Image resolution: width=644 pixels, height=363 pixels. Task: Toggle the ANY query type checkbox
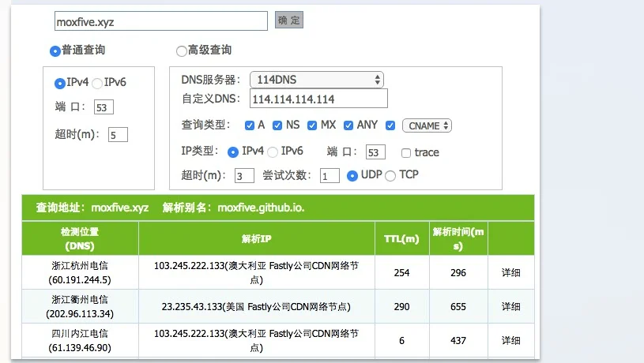click(348, 125)
